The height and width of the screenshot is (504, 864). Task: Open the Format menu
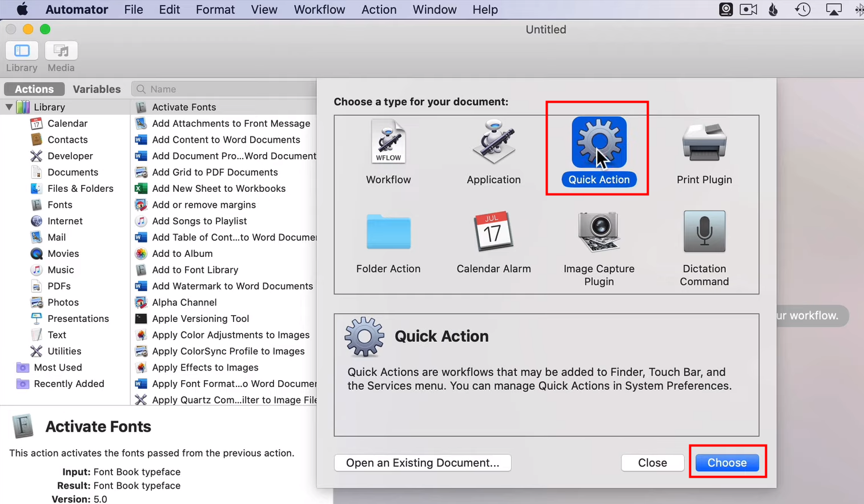point(215,10)
